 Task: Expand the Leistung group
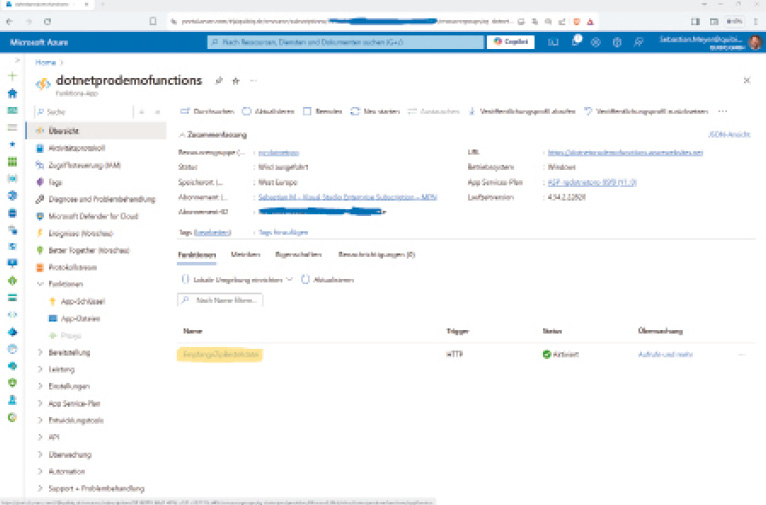tap(40, 369)
